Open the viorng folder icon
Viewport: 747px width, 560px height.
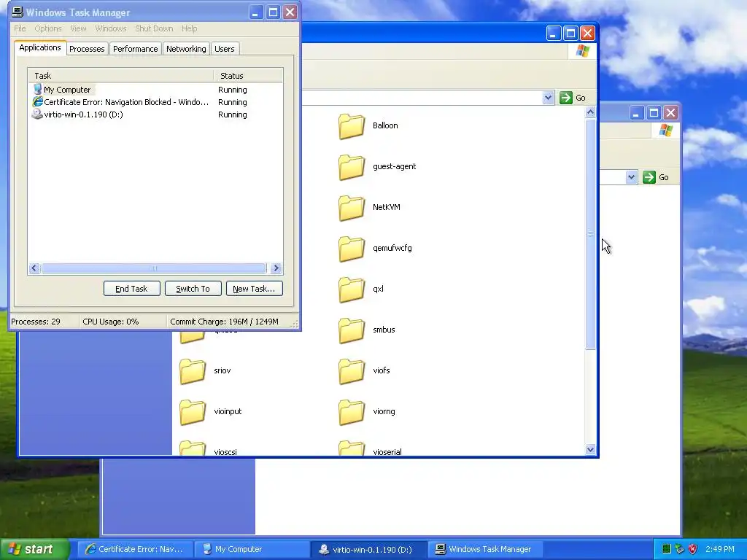[352, 413]
